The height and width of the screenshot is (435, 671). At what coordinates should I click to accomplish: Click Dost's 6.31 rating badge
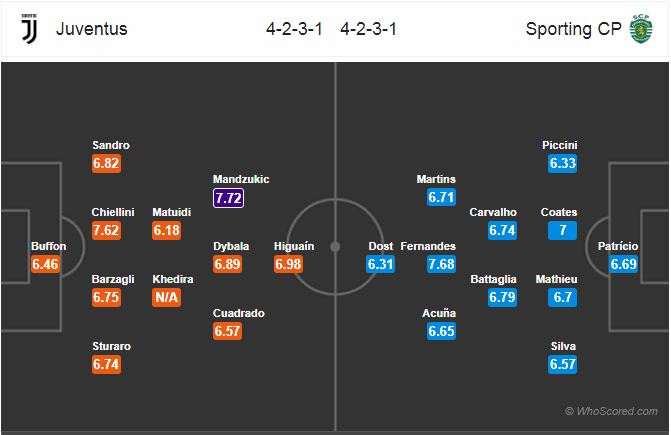coord(380,264)
